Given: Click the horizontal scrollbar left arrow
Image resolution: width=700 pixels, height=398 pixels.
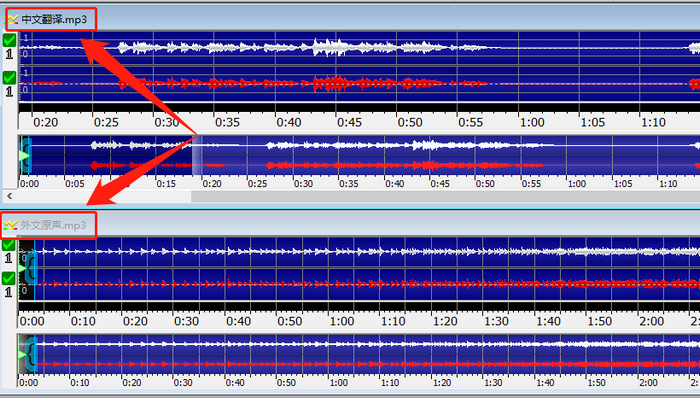Looking at the screenshot, I should (9, 195).
